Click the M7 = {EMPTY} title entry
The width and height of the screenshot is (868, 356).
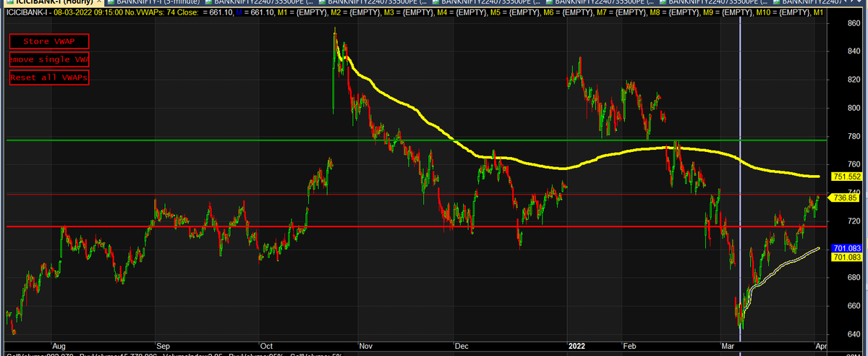click(621, 13)
